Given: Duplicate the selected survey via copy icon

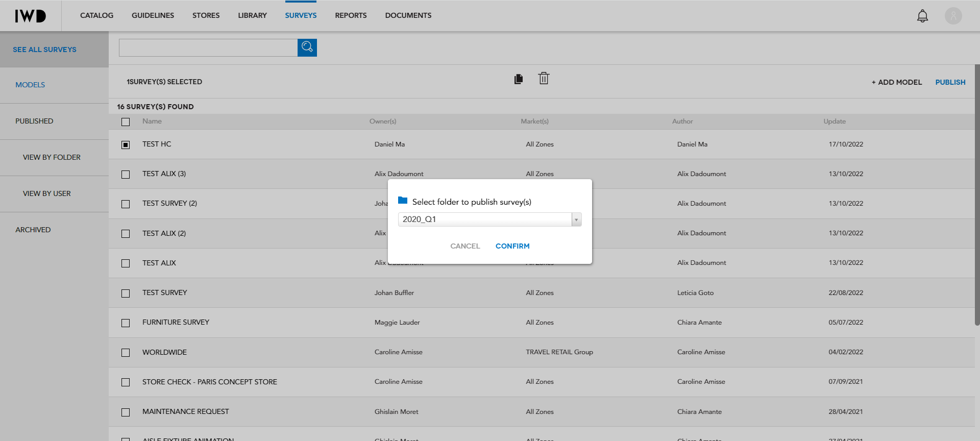Looking at the screenshot, I should [519, 79].
